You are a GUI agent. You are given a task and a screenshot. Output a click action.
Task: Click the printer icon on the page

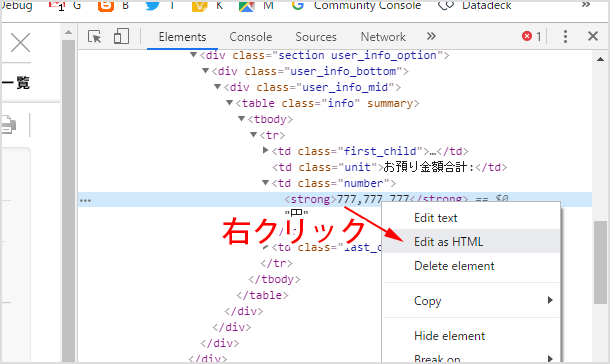(9, 125)
